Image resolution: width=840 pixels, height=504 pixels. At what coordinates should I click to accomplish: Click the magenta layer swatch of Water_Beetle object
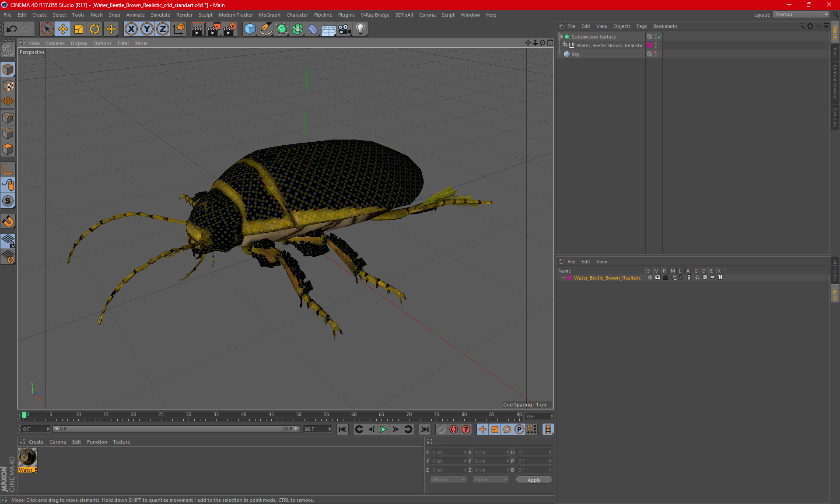click(650, 45)
